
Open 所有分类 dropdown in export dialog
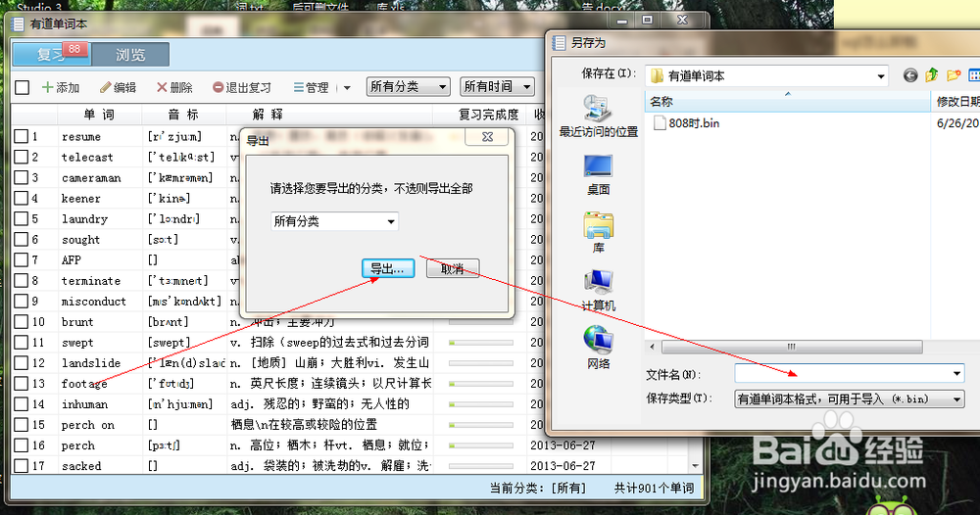click(334, 222)
